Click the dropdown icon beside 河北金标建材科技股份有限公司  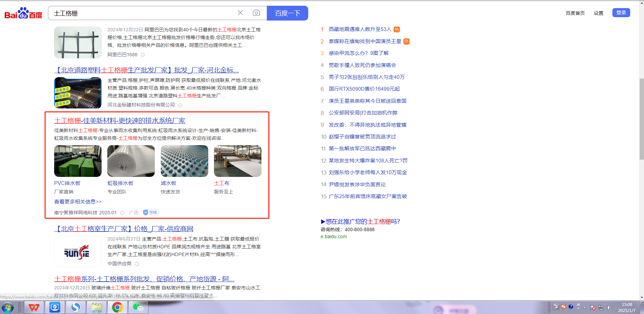click(180, 105)
